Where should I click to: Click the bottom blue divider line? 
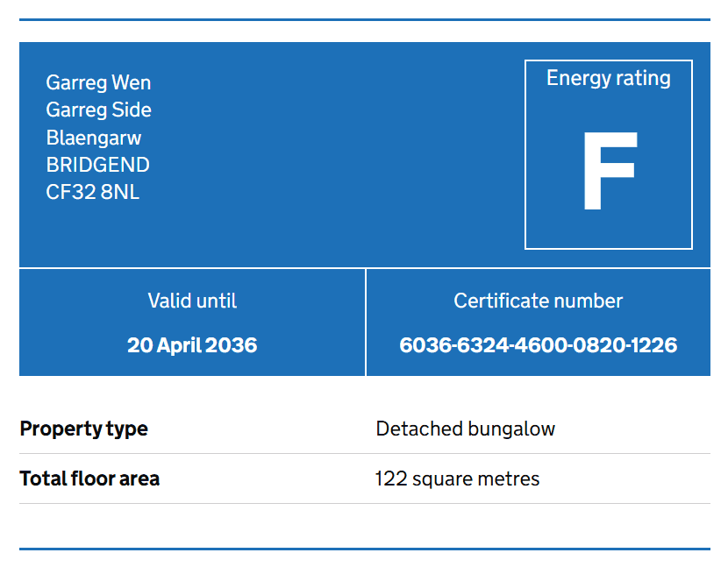coord(365,549)
